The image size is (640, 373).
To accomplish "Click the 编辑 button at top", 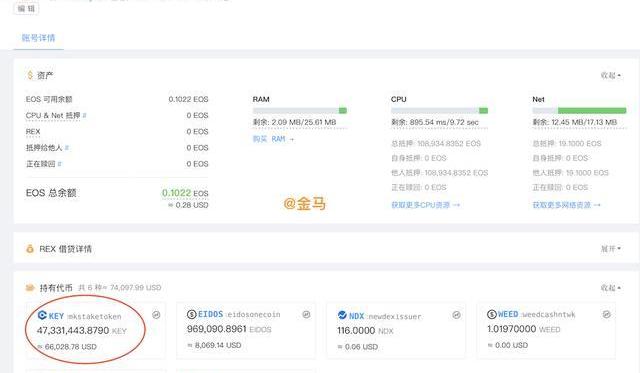I will click(x=26, y=8).
